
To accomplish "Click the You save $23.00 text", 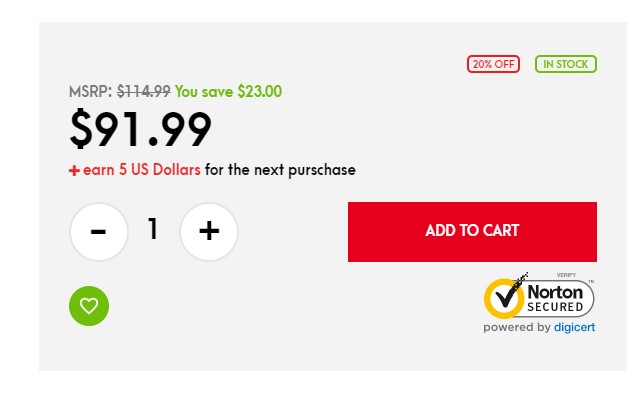I will pyautogui.click(x=228, y=91).
